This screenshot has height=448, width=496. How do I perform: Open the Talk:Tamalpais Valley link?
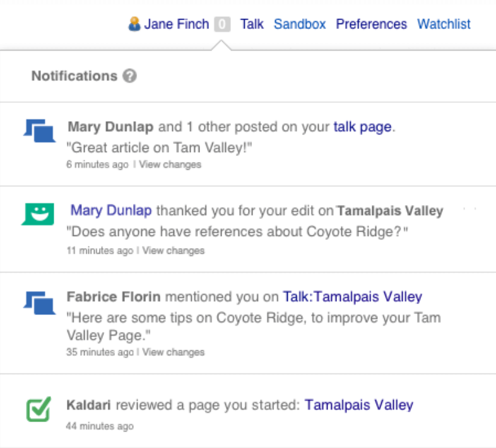[352, 297]
